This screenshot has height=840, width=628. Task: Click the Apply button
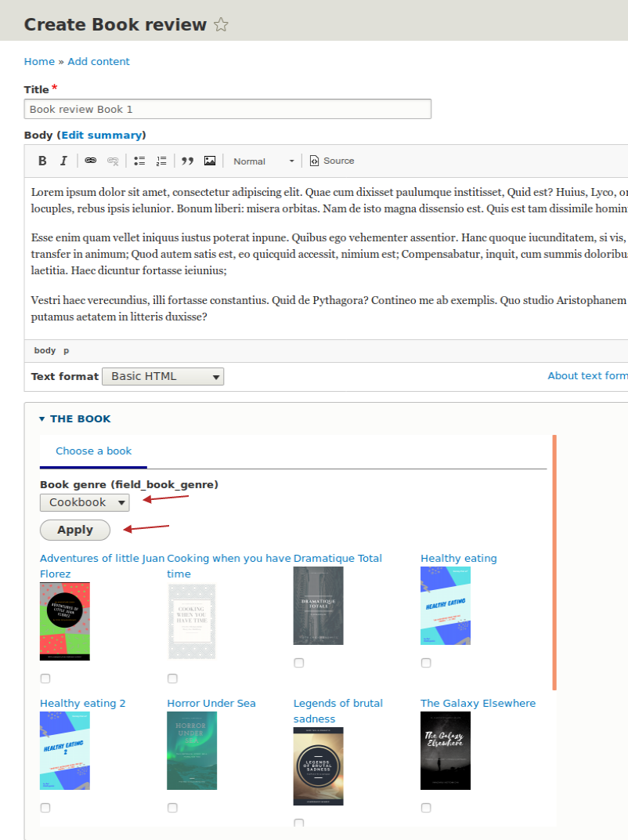[x=75, y=530]
